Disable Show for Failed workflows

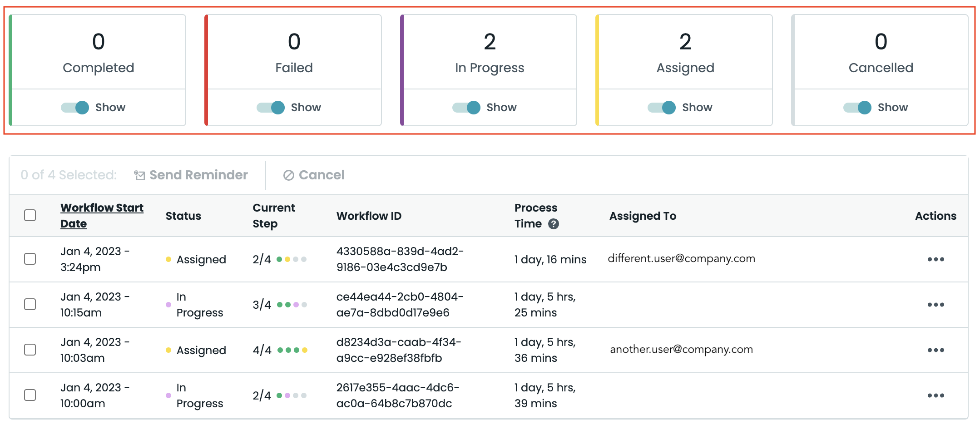(x=270, y=108)
